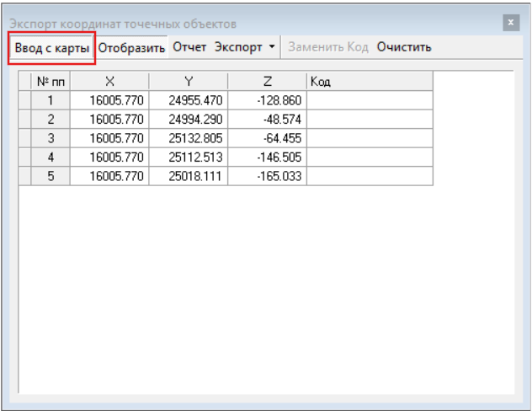The image size is (532, 411).
Task: Click Y value 24994.290 in row 2
Action: coord(189,120)
